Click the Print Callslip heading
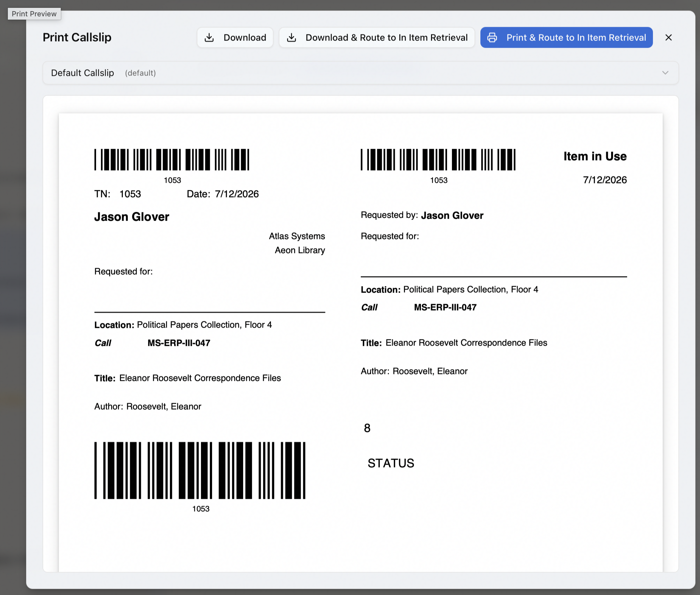 [x=77, y=38]
